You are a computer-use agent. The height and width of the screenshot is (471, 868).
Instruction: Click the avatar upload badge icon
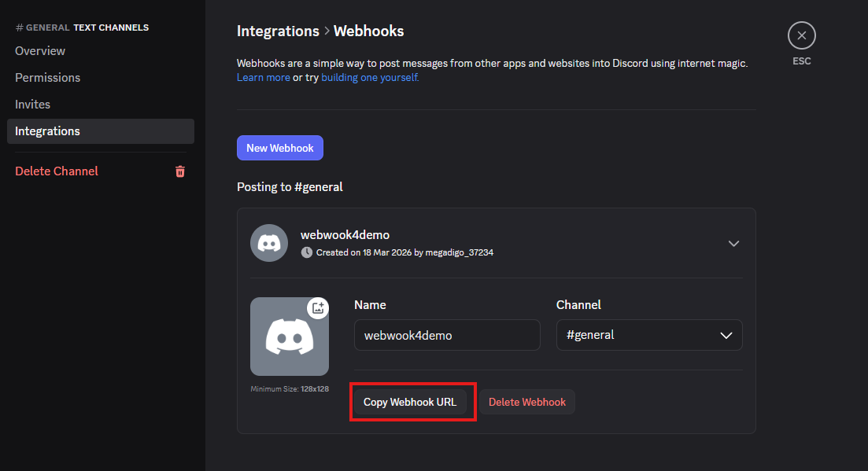click(x=318, y=308)
